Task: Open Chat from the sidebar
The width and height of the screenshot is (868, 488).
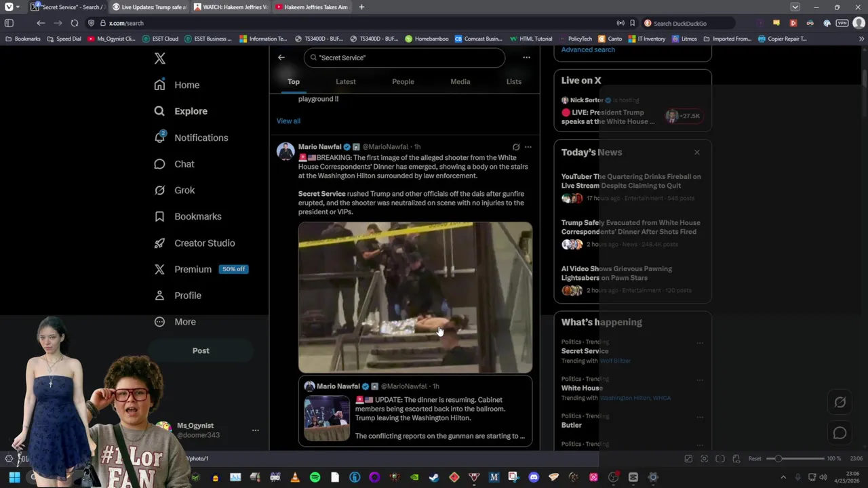Action: click(174, 164)
